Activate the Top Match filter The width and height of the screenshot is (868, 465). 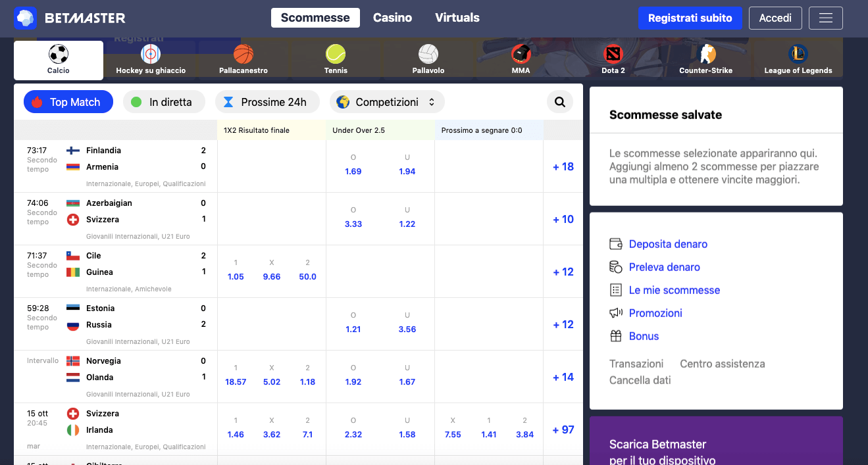(x=68, y=101)
